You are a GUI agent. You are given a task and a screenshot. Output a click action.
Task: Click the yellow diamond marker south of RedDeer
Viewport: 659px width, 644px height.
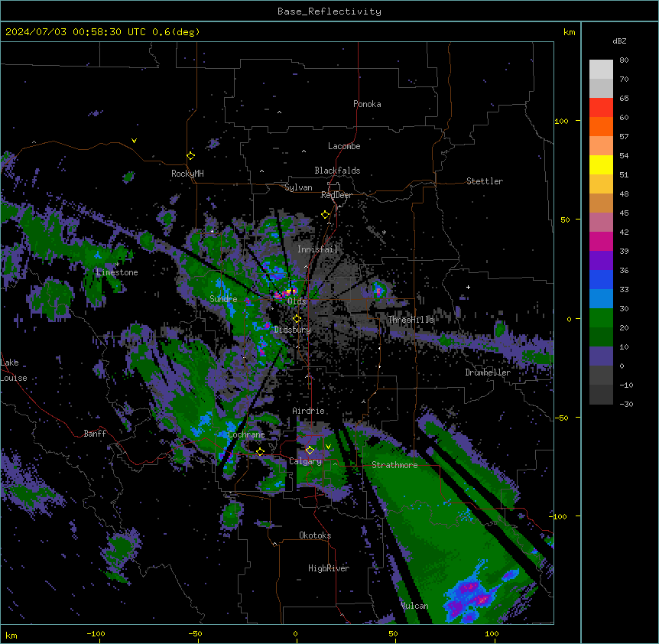(x=325, y=214)
